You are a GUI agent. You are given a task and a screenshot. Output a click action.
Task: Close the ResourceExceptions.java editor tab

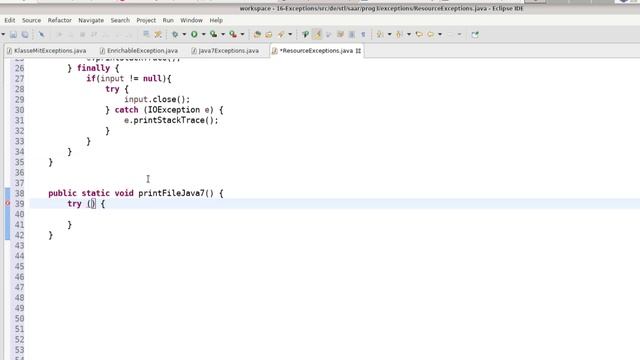(x=358, y=51)
